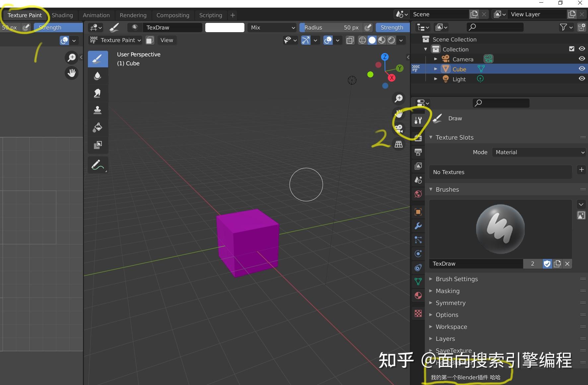The image size is (588, 385).
Task: Open the Render Properties tab
Action: click(418, 138)
